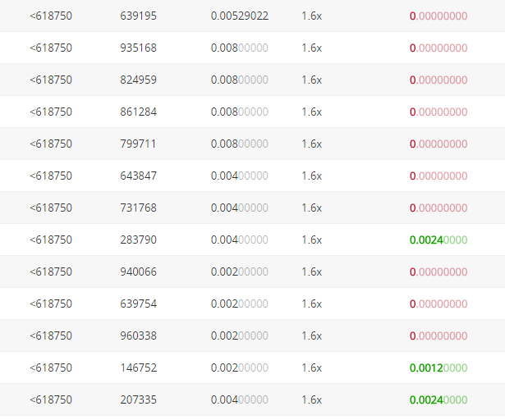This screenshot has height=420, width=505.
Task: Click the 0.008 bet in row 861284
Action: [240, 112]
